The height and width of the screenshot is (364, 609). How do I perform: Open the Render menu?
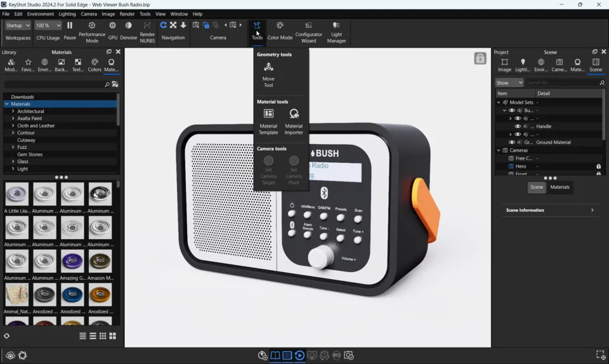pos(127,14)
